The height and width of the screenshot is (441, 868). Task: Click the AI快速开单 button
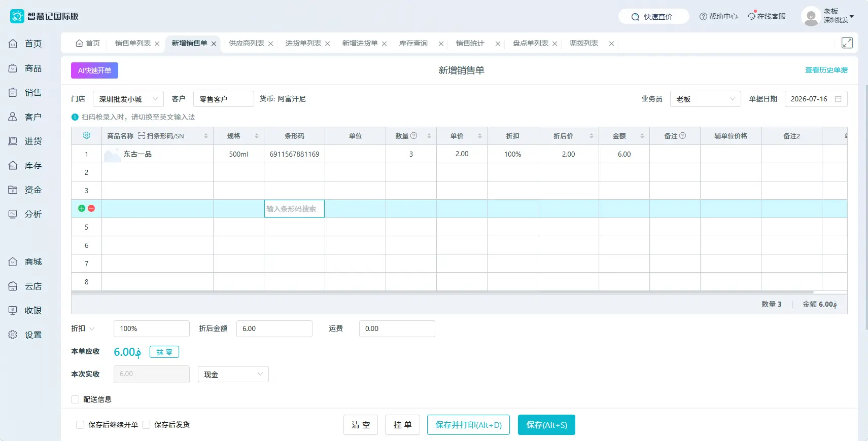[x=94, y=70]
